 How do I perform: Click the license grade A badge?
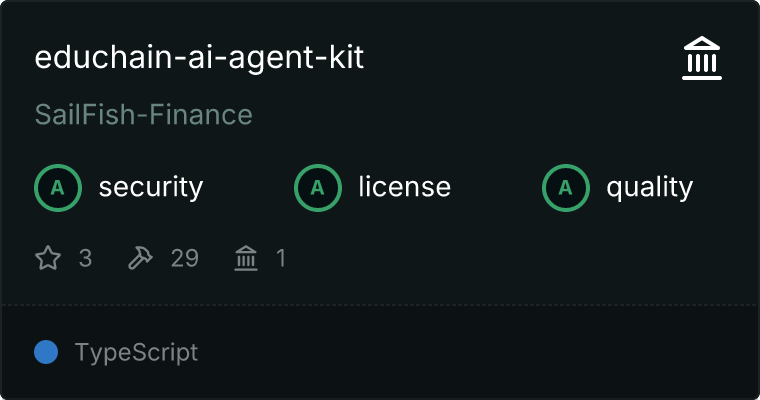point(317,187)
